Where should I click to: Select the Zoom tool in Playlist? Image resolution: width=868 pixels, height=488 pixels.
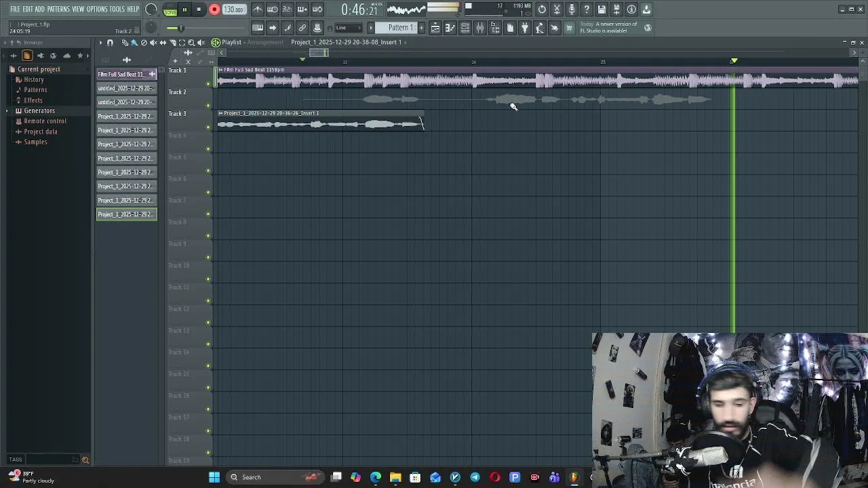[x=191, y=43]
